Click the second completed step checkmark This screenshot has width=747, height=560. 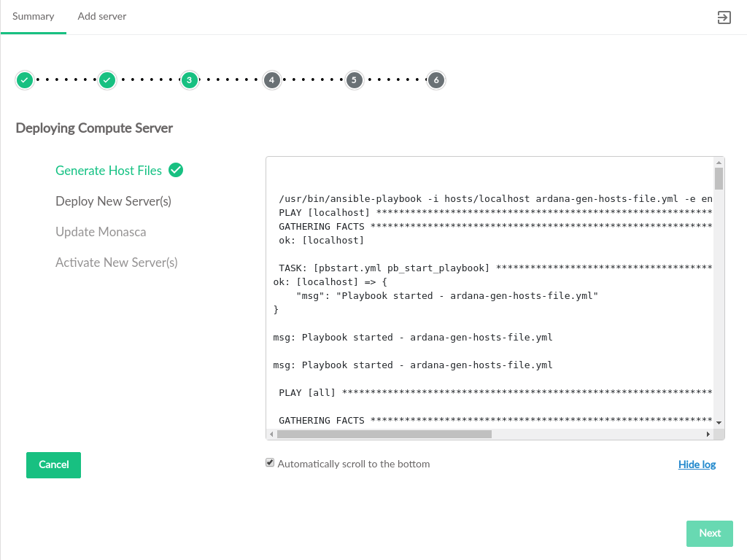[107, 80]
